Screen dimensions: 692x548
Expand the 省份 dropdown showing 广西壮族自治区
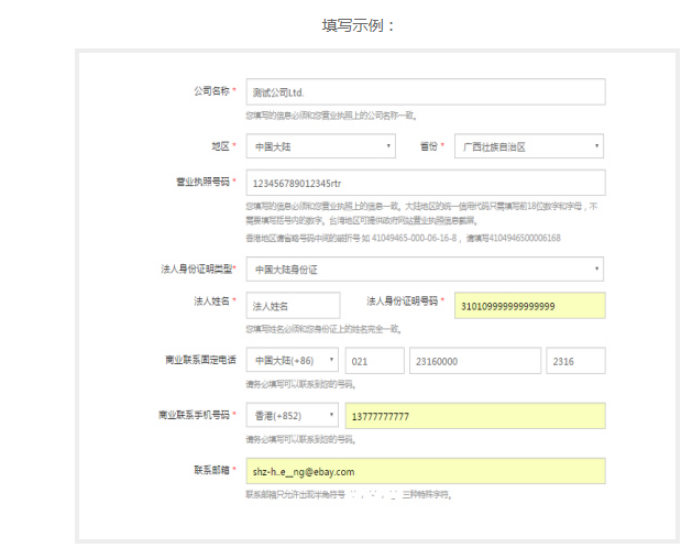(529, 146)
